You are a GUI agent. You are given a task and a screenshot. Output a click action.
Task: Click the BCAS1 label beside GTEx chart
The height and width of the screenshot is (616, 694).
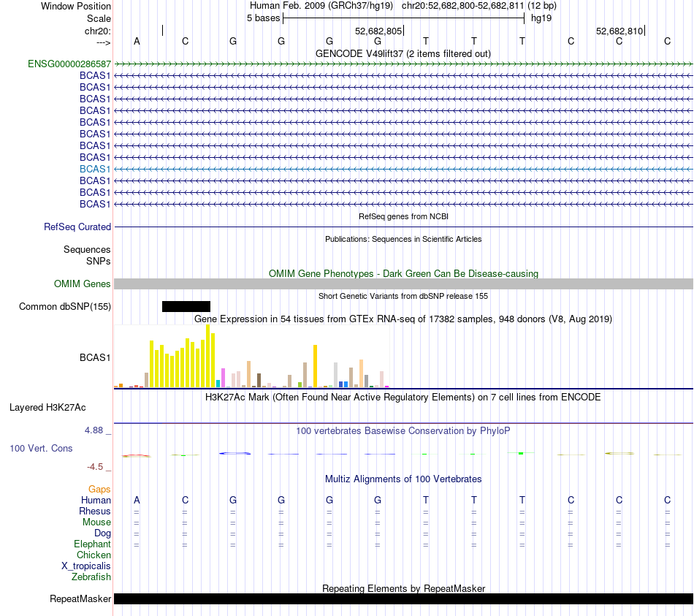click(x=95, y=358)
